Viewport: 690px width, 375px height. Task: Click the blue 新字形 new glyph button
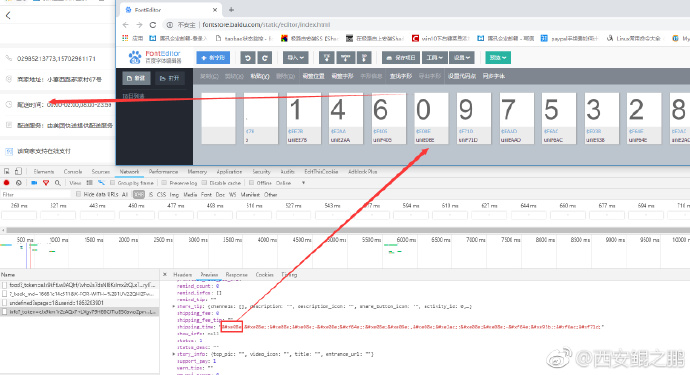[213, 58]
